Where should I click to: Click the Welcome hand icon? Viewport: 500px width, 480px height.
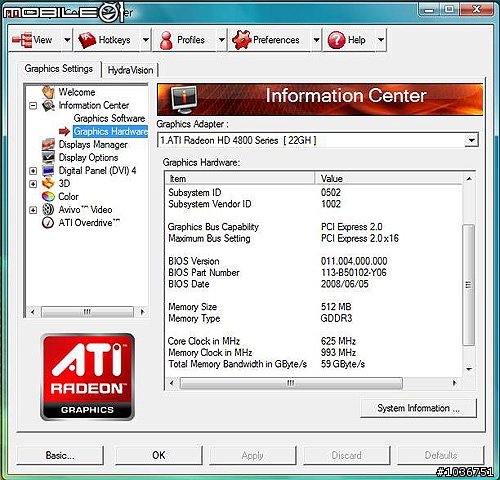tap(48, 92)
